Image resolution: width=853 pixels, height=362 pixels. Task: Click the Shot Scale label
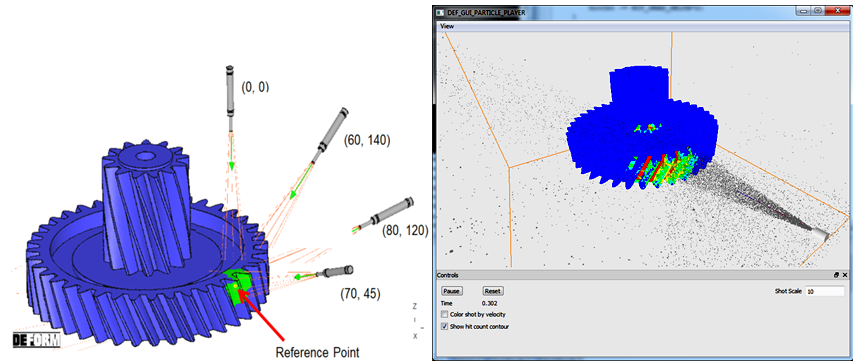coord(788,291)
